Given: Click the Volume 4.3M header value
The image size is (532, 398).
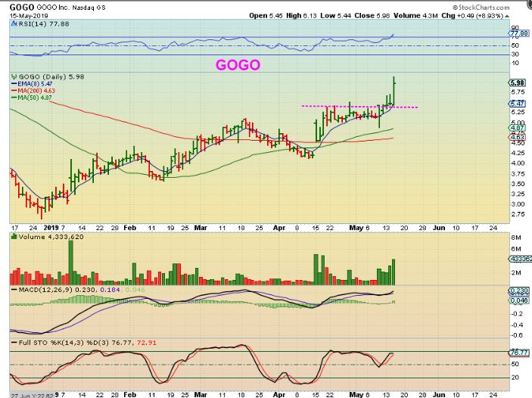Looking at the screenshot, I should tap(415, 16).
